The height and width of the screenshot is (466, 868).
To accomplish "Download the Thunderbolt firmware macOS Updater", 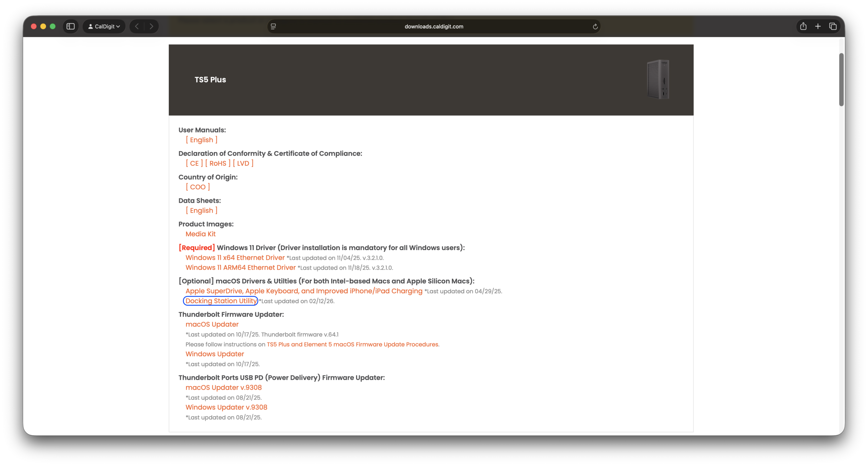I will pyautogui.click(x=212, y=324).
